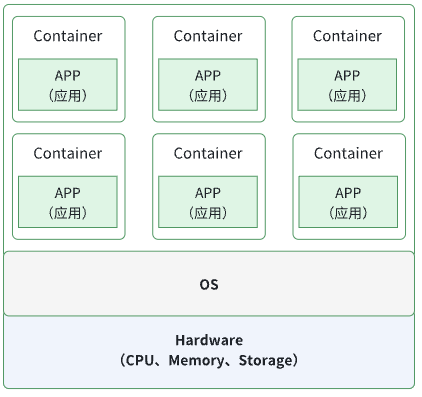The height and width of the screenshot is (397, 422).
Task: Click the top-right Container label
Action: [347, 36]
